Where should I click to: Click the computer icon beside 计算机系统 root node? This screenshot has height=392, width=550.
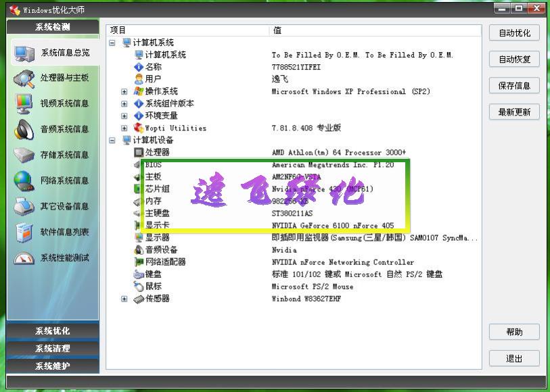pyautogui.click(x=127, y=43)
